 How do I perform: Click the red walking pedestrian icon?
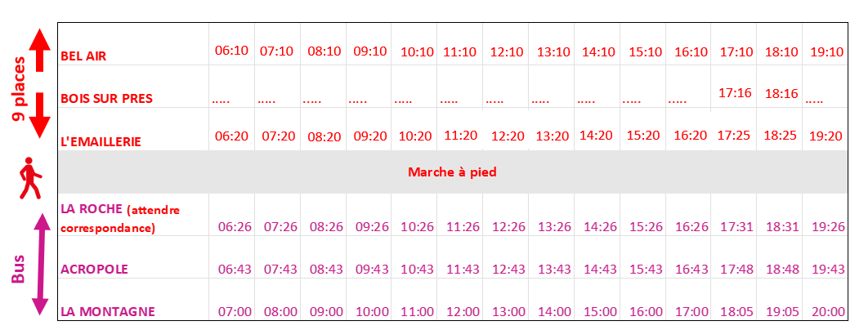[x=30, y=178]
